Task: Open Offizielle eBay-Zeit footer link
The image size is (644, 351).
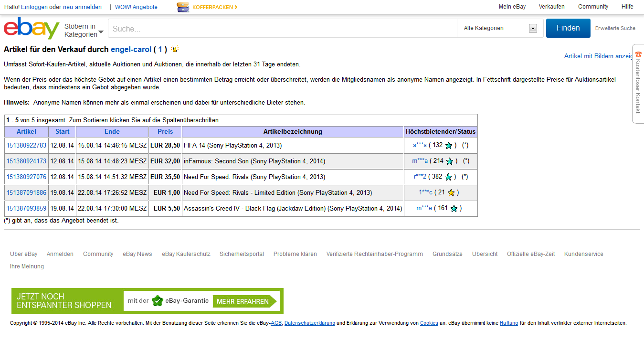Action: [531, 254]
